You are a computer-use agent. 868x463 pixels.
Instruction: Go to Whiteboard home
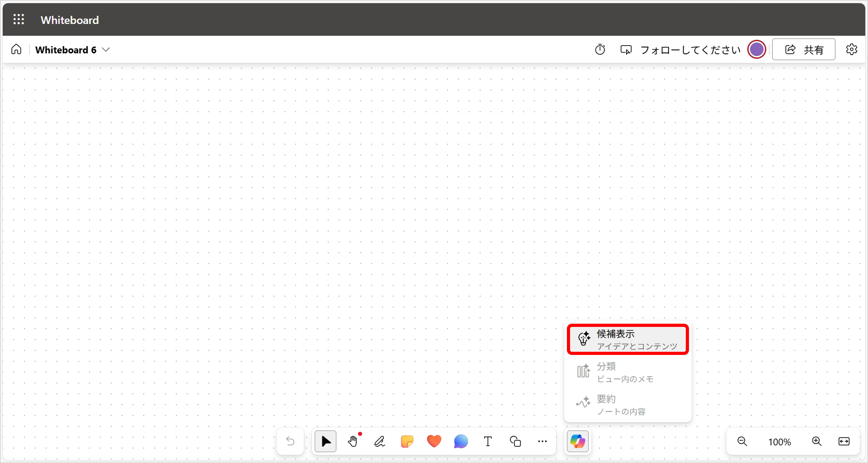pyautogui.click(x=16, y=49)
